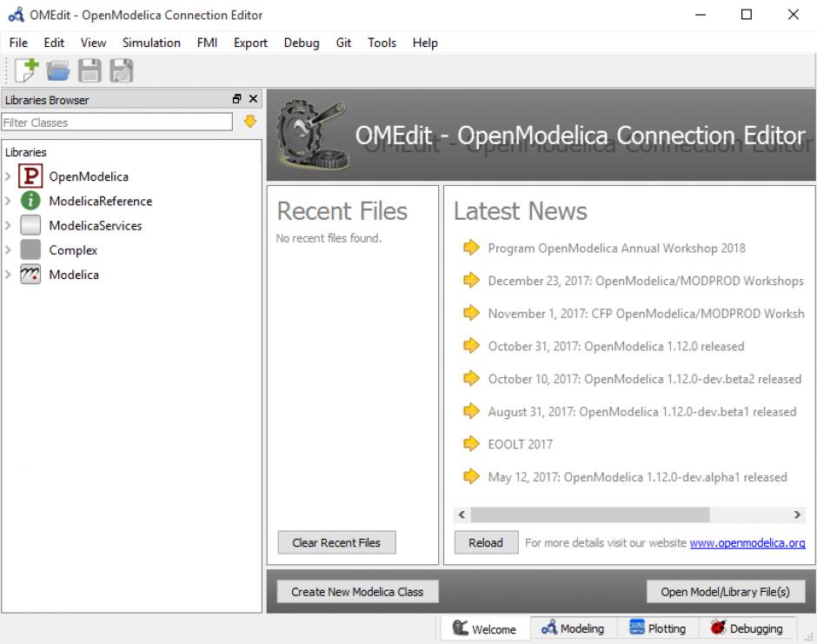The width and height of the screenshot is (817, 644).
Task: Open December 23, 2017 workshops news item
Action: point(646,281)
